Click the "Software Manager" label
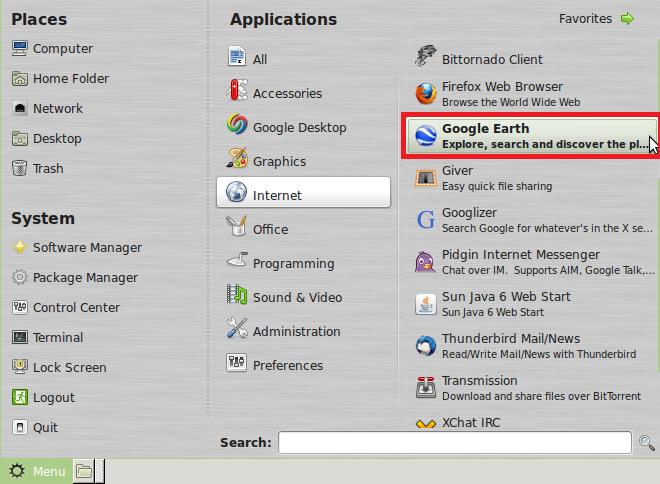Image resolution: width=660 pixels, height=484 pixels. pos(88,247)
